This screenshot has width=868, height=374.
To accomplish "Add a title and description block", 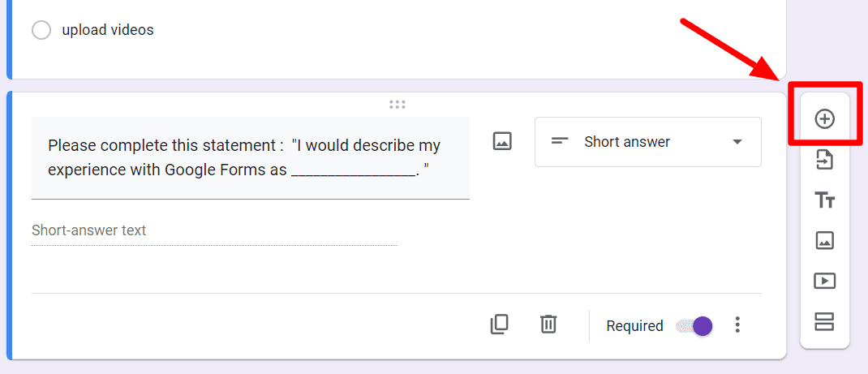I will pos(825,200).
